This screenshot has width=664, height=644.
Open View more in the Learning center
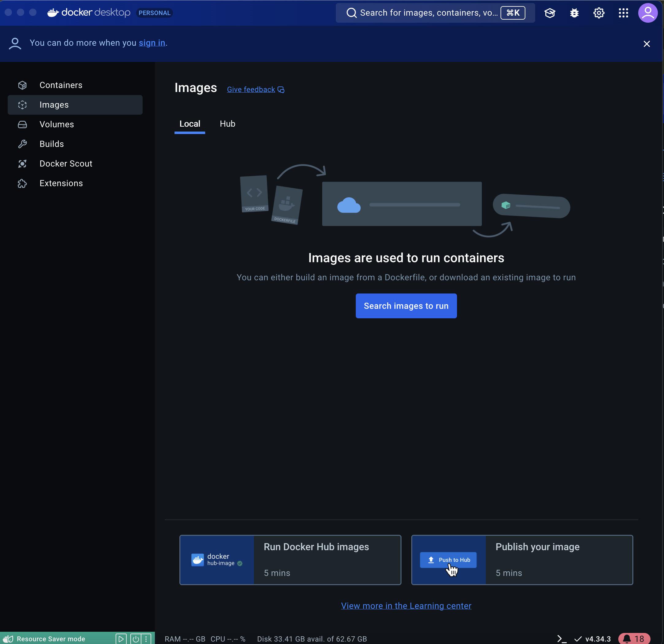click(x=406, y=606)
